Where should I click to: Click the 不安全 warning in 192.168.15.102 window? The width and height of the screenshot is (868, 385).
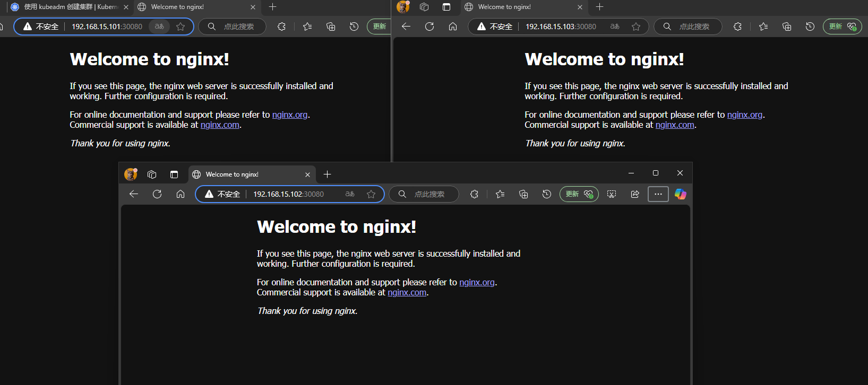click(x=223, y=194)
